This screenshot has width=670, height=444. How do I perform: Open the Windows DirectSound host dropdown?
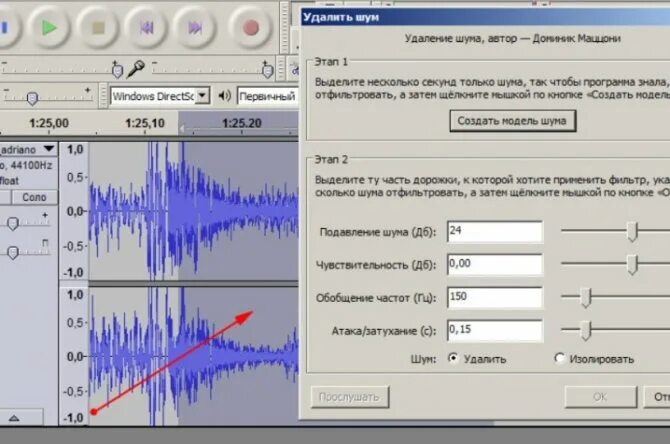[203, 96]
